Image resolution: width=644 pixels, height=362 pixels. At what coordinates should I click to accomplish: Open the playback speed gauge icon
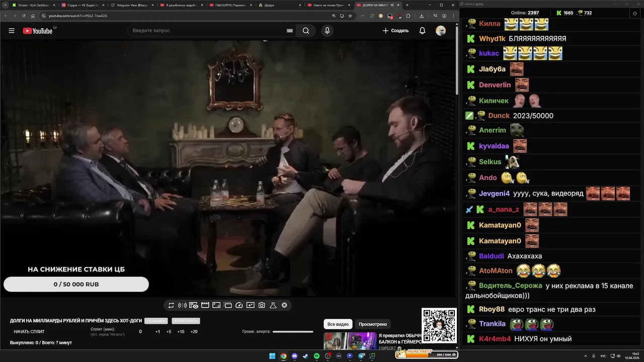pos(239,305)
